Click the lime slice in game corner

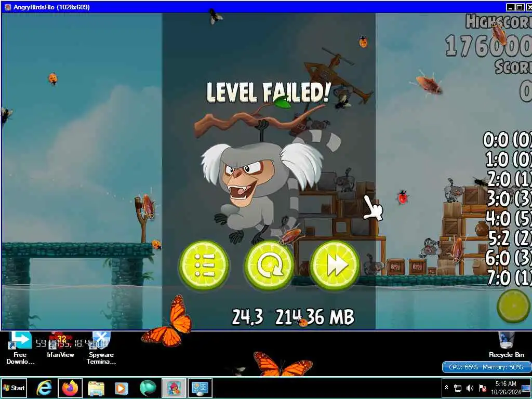click(514, 305)
